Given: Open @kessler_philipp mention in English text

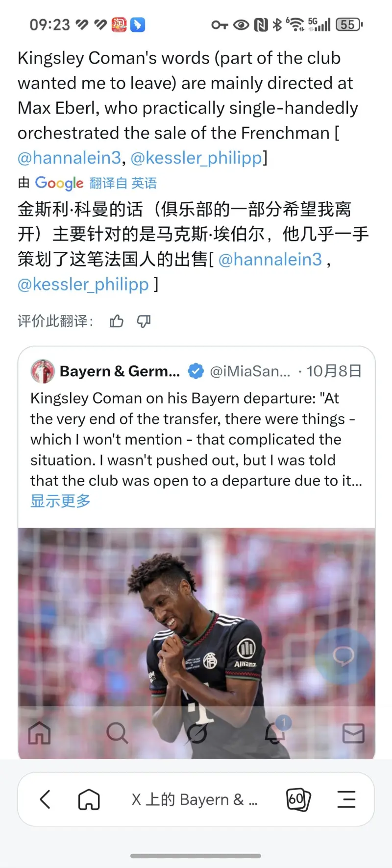Looking at the screenshot, I should [196, 158].
